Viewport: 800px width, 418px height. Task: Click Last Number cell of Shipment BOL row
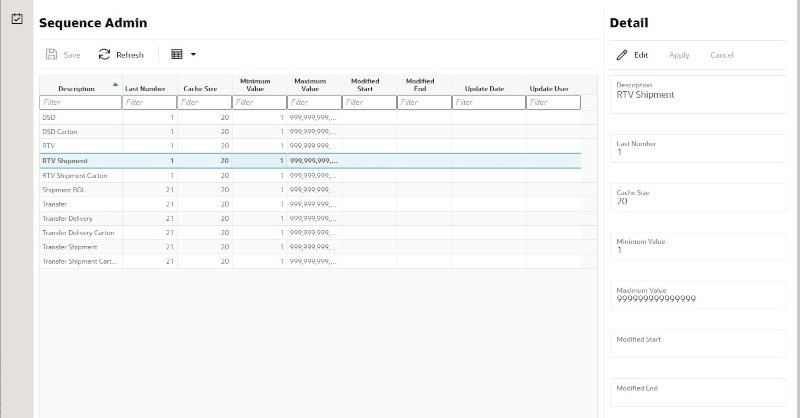point(149,190)
